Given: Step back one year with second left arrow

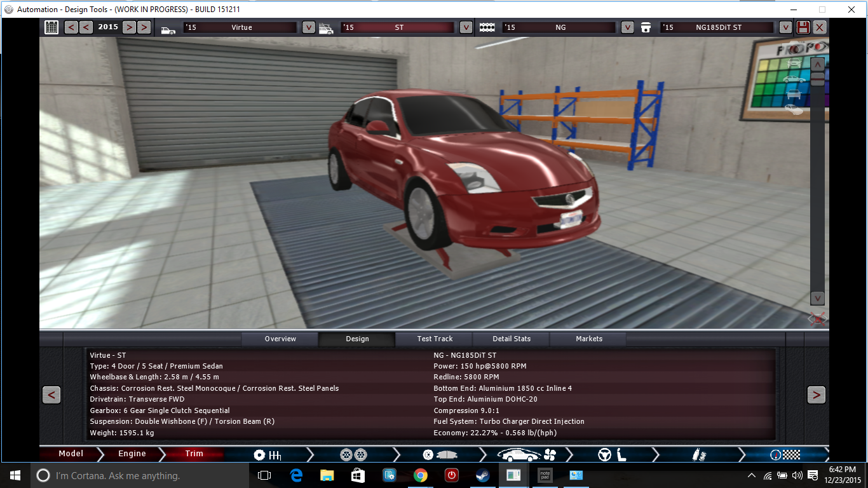Looking at the screenshot, I should point(86,27).
